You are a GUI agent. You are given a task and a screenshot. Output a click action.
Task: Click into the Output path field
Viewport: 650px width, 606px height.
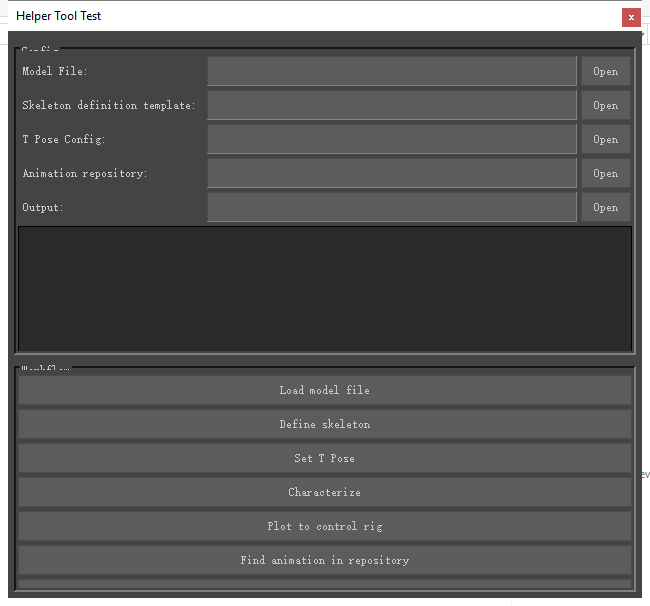tap(391, 208)
